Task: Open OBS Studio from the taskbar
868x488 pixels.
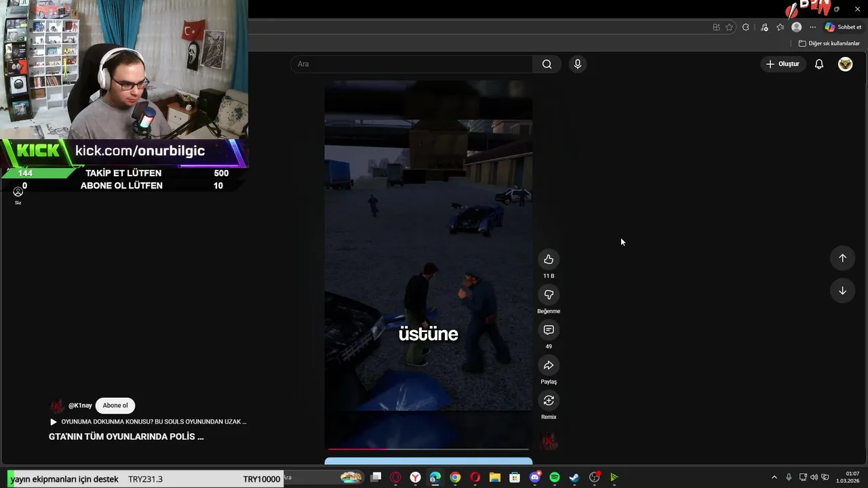Action: [x=594, y=477]
